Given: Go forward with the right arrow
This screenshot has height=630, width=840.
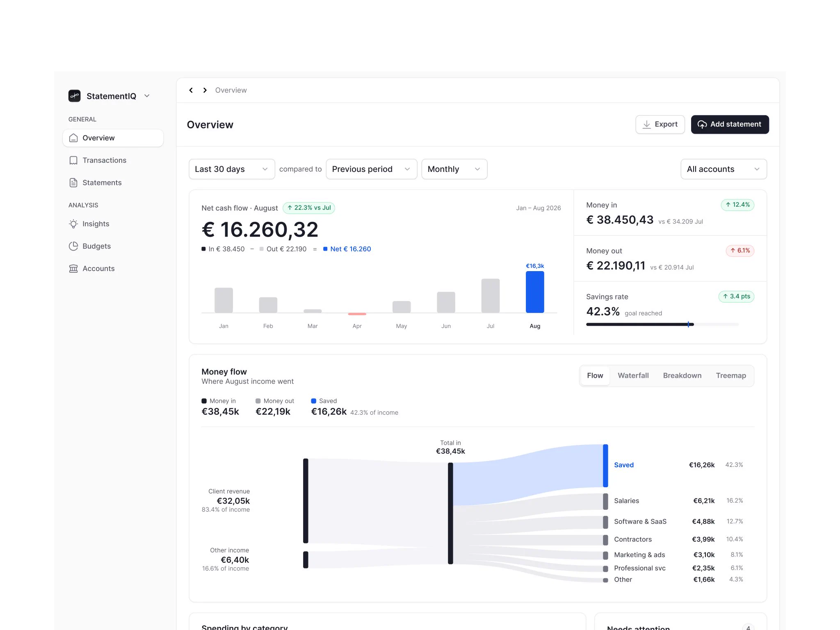Looking at the screenshot, I should point(205,90).
